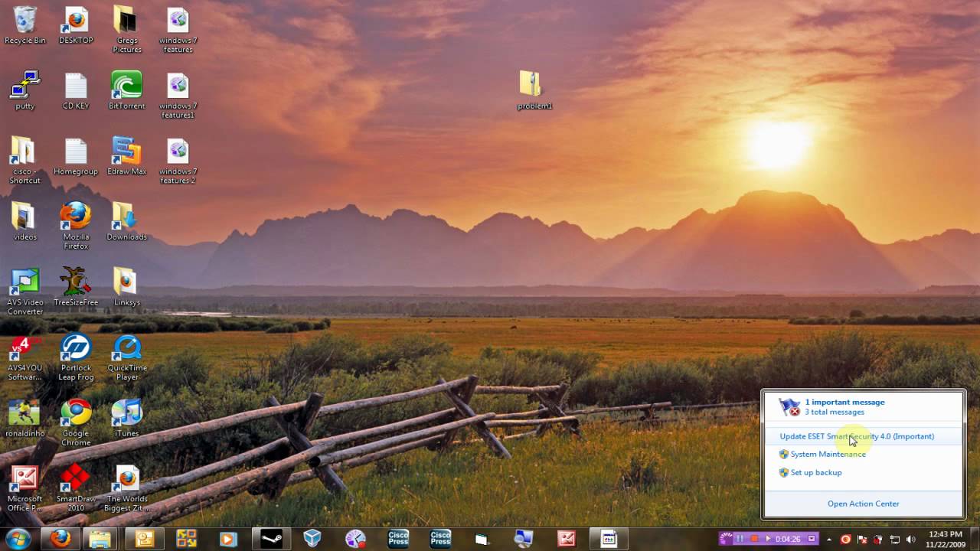The width and height of the screenshot is (980, 551).
Task: Open the Recycle Bin desktop icon
Action: pyautogui.click(x=24, y=25)
